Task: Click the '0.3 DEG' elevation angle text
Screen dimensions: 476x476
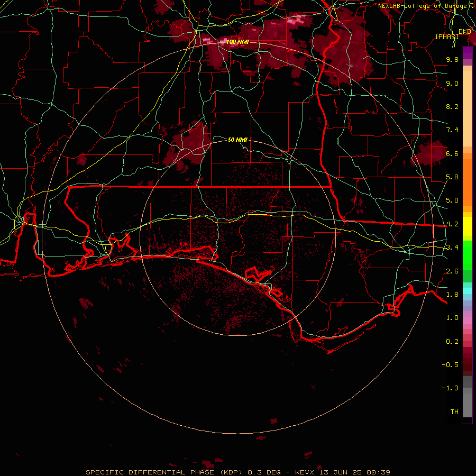Action: tap(265, 472)
